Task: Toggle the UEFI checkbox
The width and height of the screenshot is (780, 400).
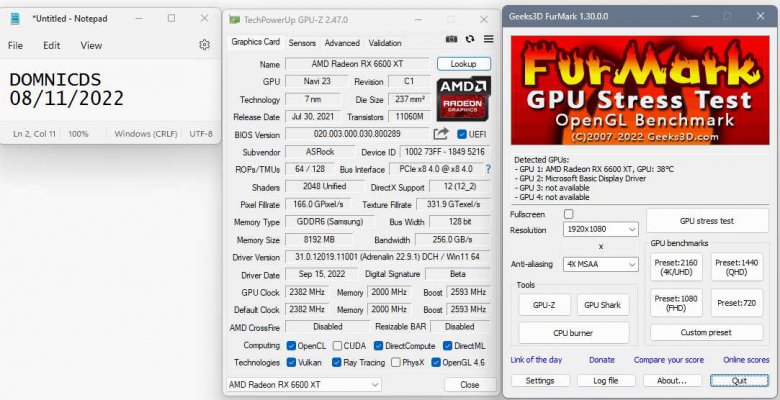Action: coord(462,134)
